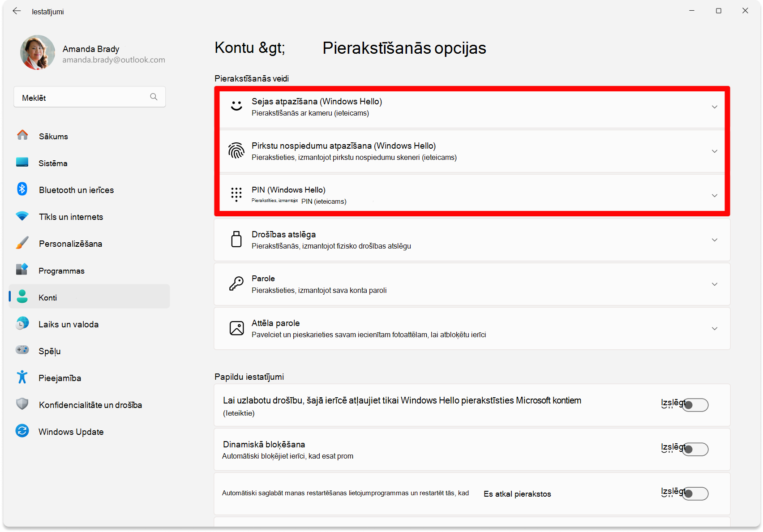Image resolution: width=763 pixels, height=532 pixels.
Task: Click the Tīkls un internets wifi icon
Action: pos(22,216)
